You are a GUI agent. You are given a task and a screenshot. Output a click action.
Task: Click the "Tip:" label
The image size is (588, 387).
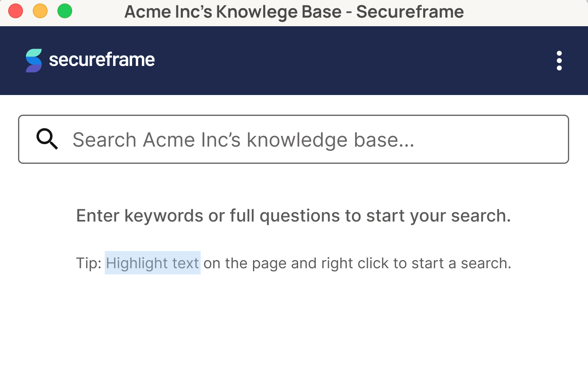(89, 263)
